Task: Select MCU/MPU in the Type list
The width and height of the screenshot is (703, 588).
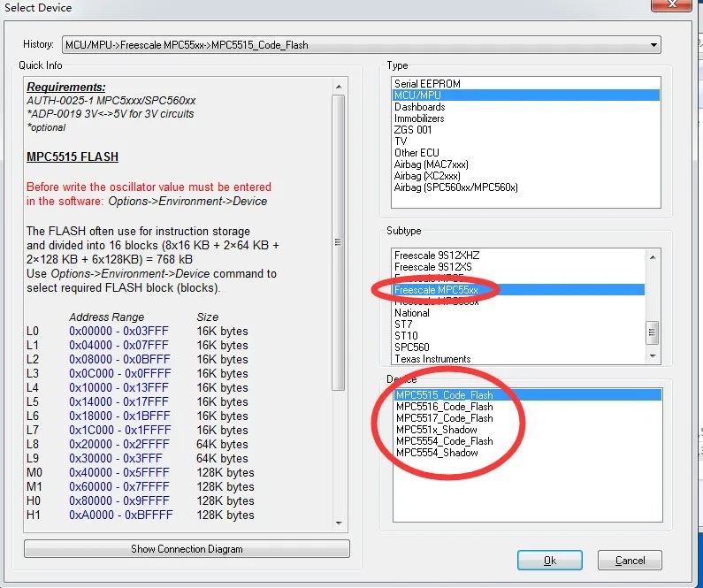Action: pos(525,95)
